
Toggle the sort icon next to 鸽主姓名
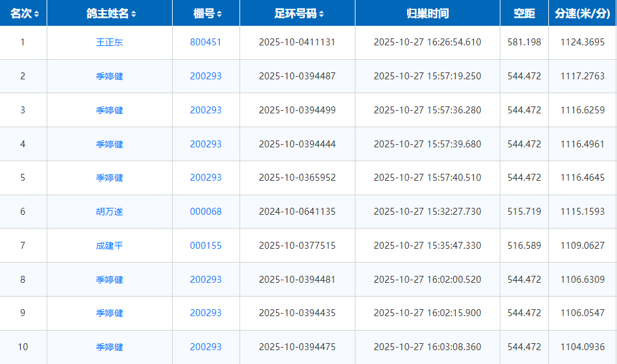(x=134, y=14)
